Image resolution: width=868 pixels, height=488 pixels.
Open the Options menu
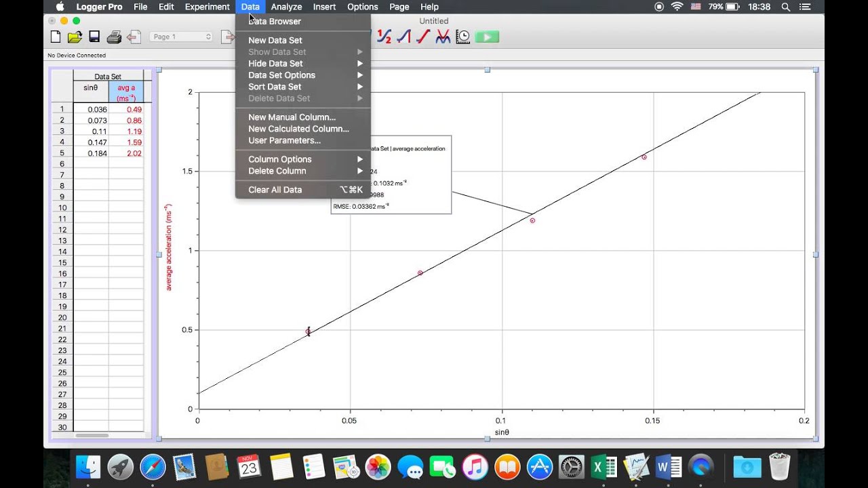pyautogui.click(x=363, y=7)
